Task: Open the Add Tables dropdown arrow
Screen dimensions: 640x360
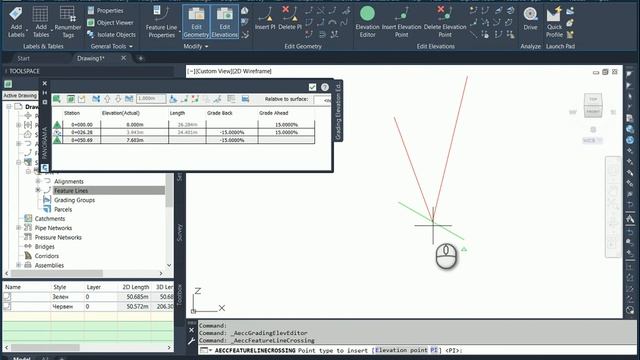Action: point(52,31)
